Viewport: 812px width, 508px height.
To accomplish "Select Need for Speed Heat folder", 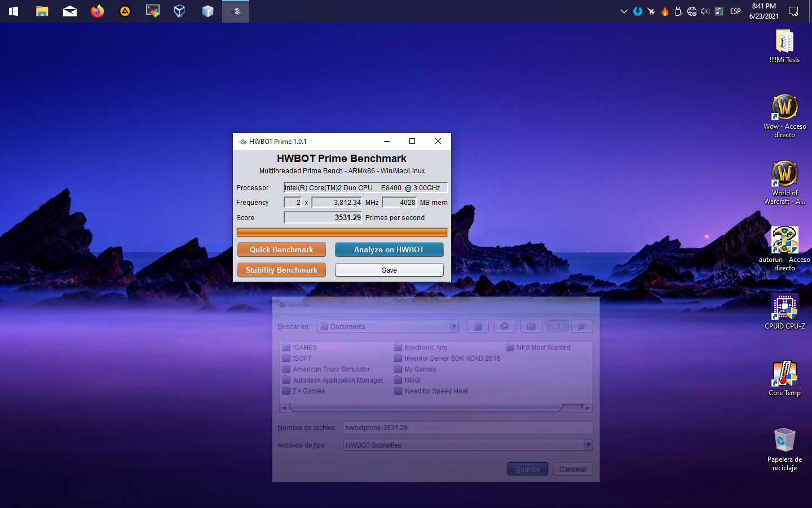I will point(431,391).
